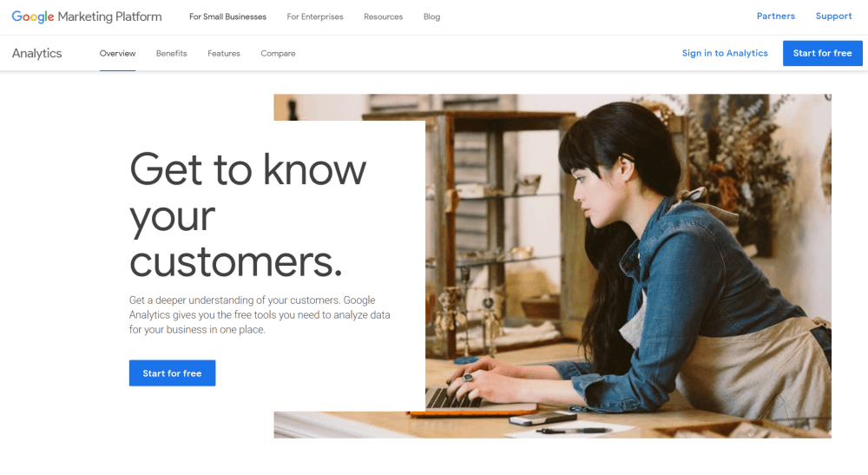
Task: Click the Marketing Platform wordmark text
Action: pos(109,16)
